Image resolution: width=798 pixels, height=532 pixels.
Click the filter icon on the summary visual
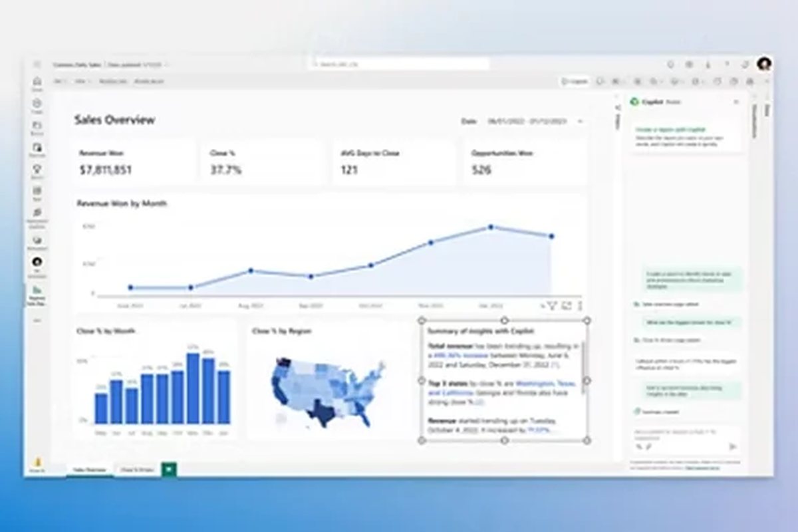[x=552, y=306]
